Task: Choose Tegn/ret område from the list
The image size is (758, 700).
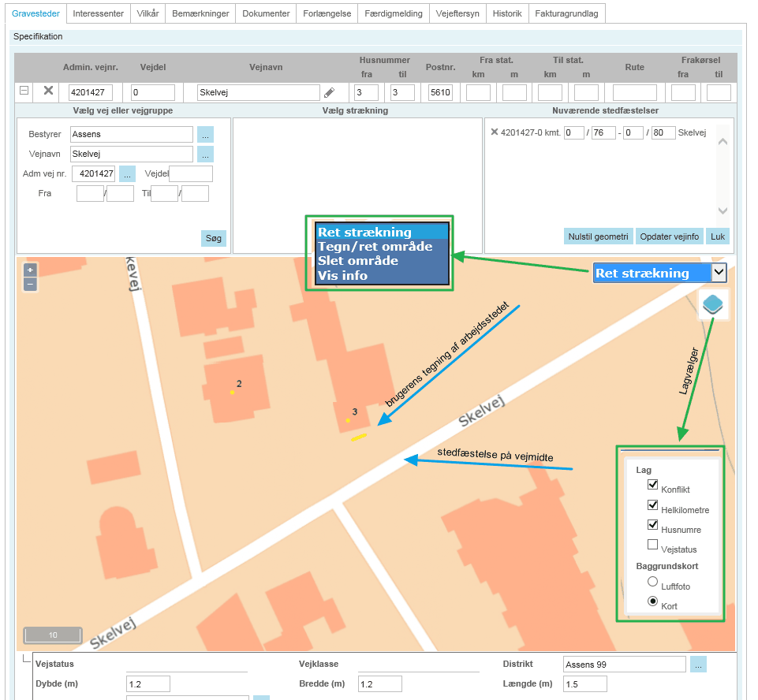Action: [x=375, y=247]
